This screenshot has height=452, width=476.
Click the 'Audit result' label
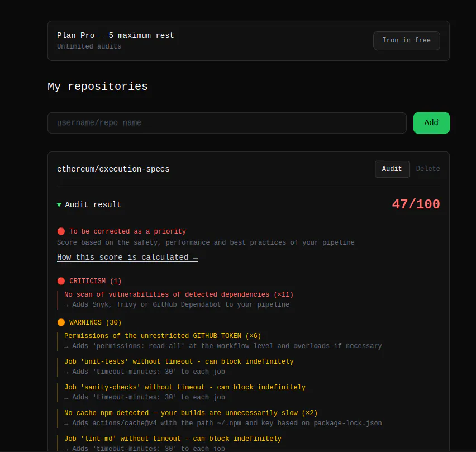coord(93,205)
